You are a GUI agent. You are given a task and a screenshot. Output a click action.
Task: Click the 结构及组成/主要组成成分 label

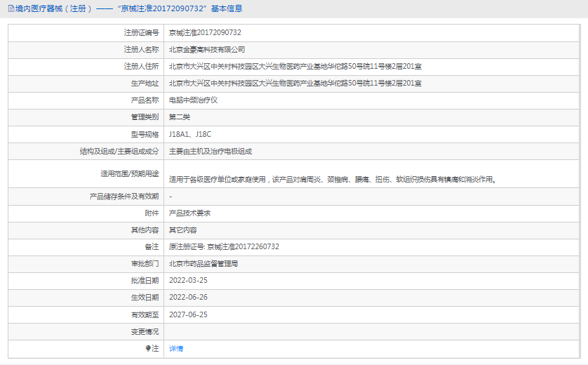click(x=119, y=151)
